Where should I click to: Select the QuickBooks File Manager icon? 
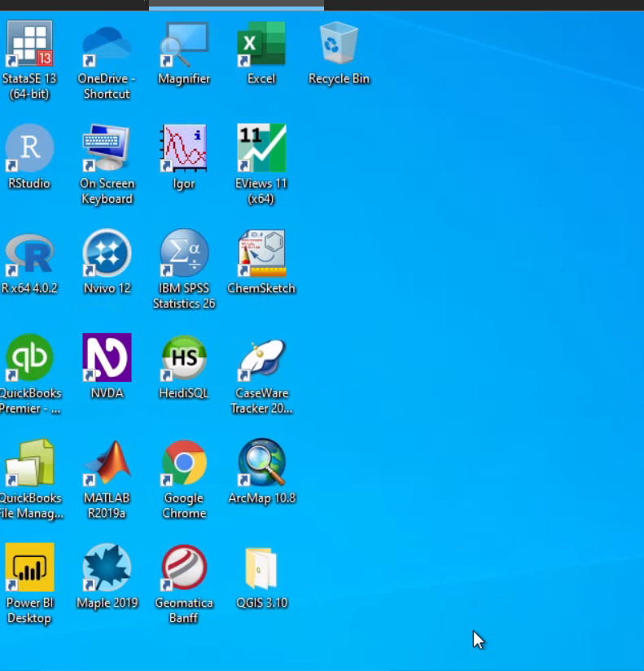29,463
